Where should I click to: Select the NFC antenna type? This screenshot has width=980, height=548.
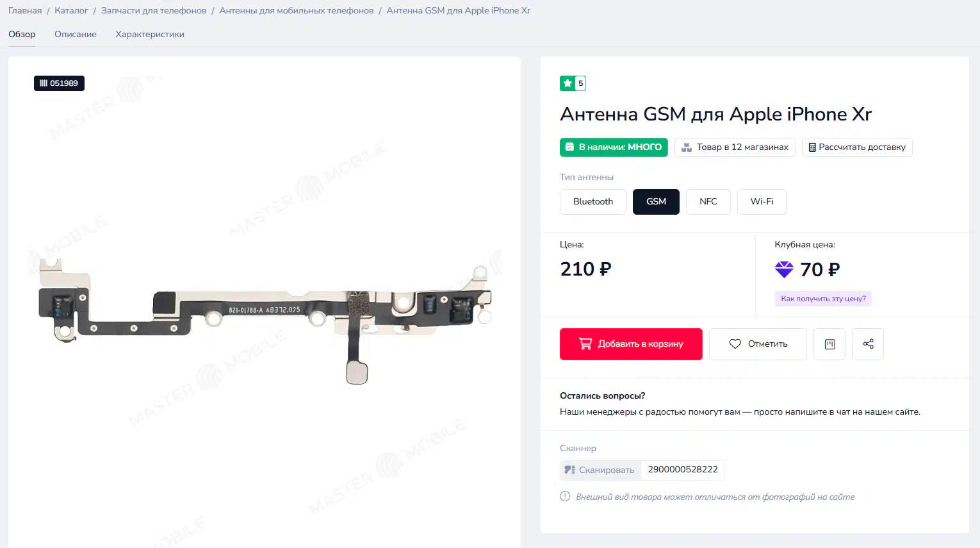coord(708,202)
